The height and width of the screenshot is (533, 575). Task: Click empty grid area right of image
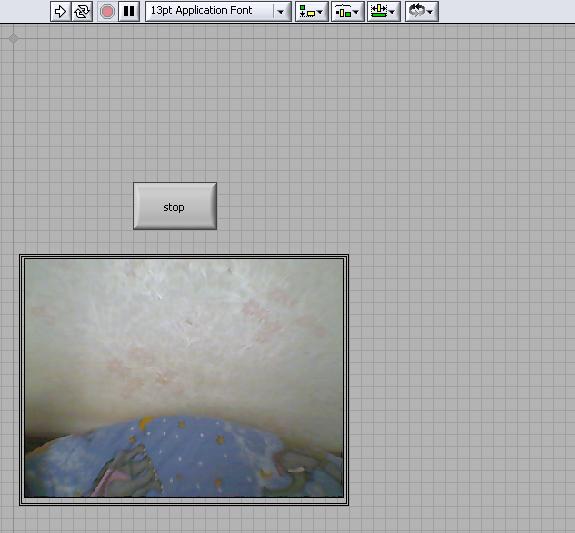[458, 378]
